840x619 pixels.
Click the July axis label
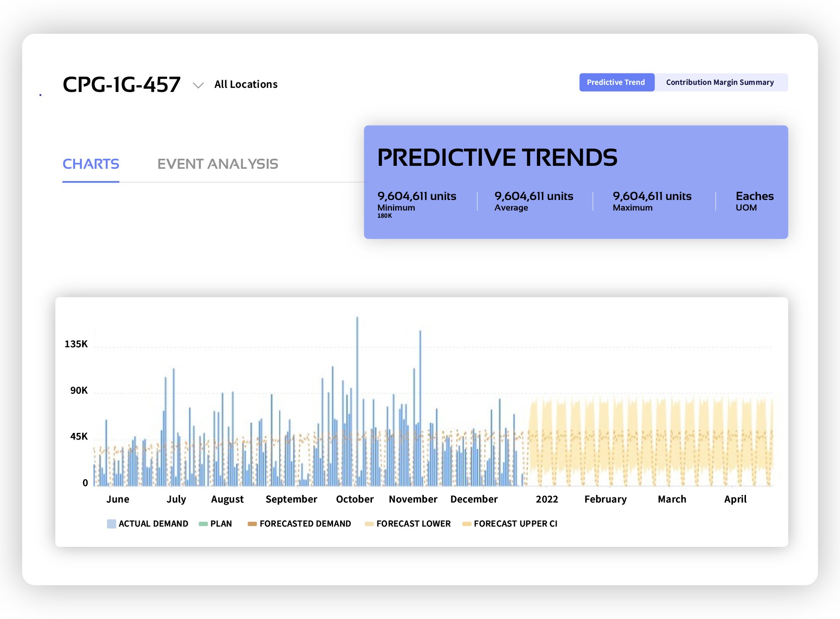click(176, 499)
